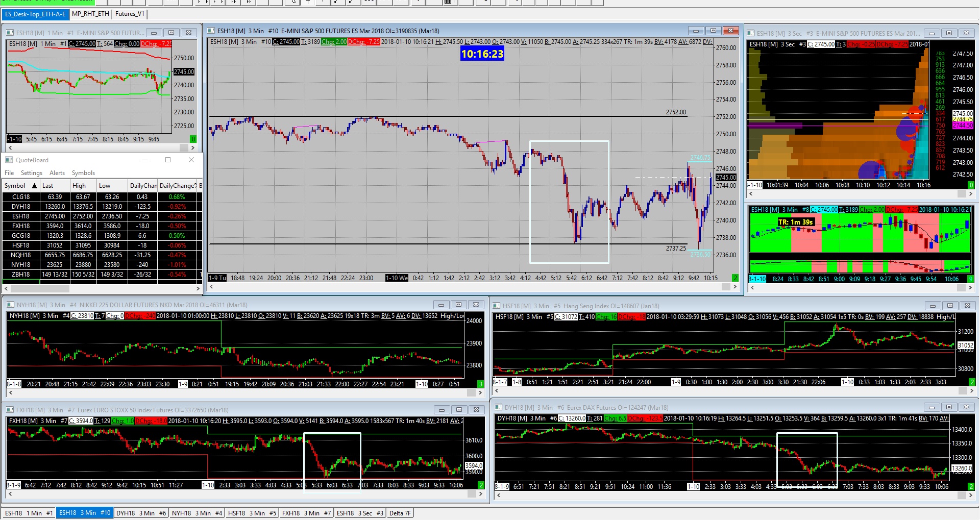The width and height of the screenshot is (980, 520).
Task: Click the 1-9 date marker on the HSF18 chart
Action: [x=676, y=382]
